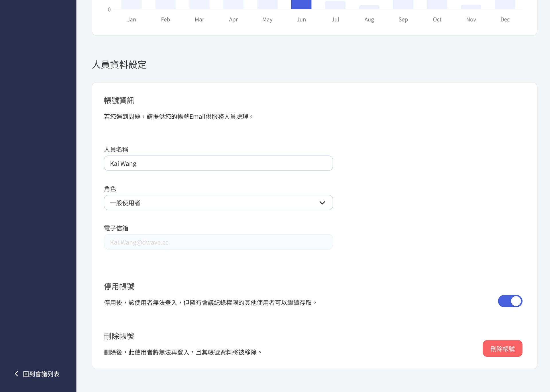The width and height of the screenshot is (550, 392).
Task: Click the 人員資料設定 section heading
Action: pos(119,65)
